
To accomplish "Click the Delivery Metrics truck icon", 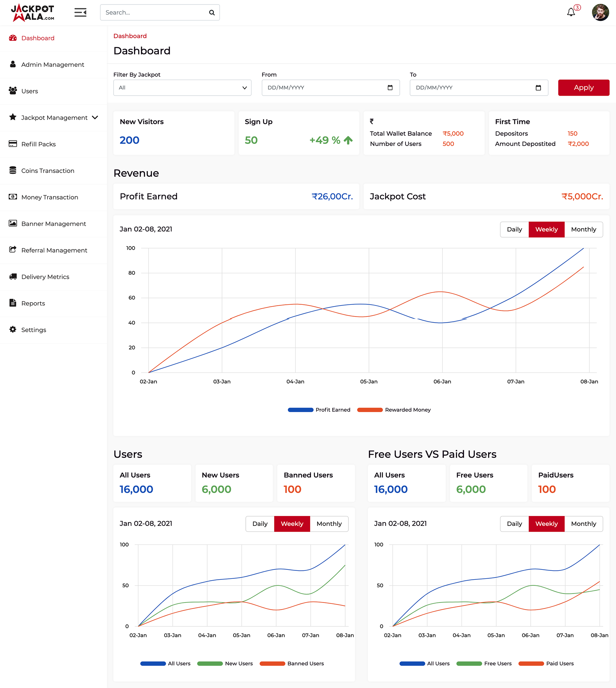I will pos(13,277).
